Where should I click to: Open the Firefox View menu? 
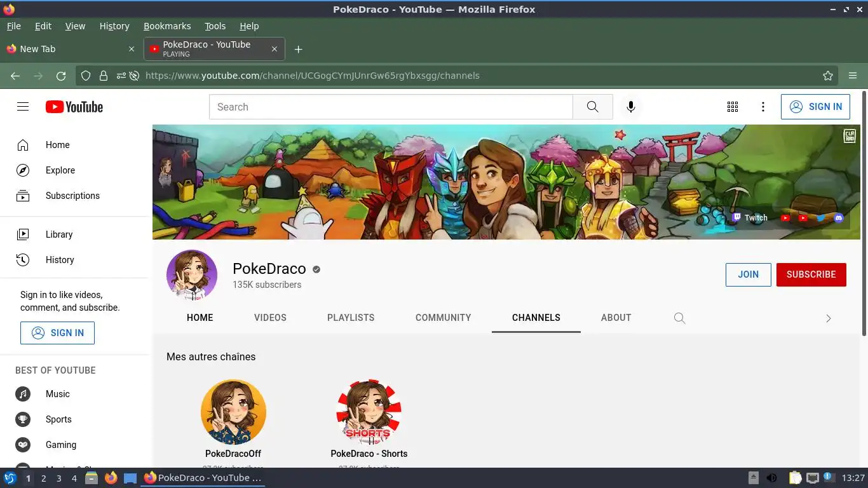75,26
